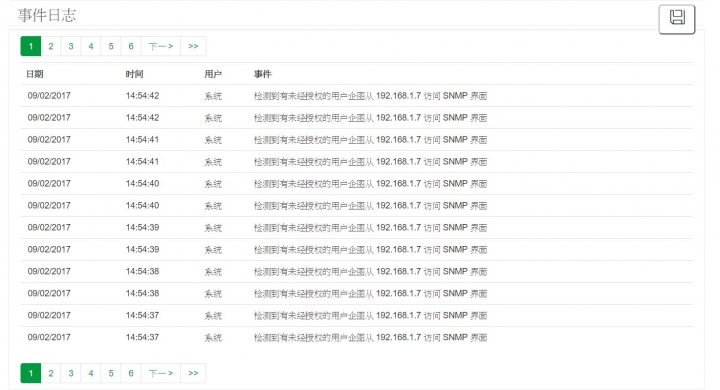Open page 5 from the bottom pagination

click(111, 373)
